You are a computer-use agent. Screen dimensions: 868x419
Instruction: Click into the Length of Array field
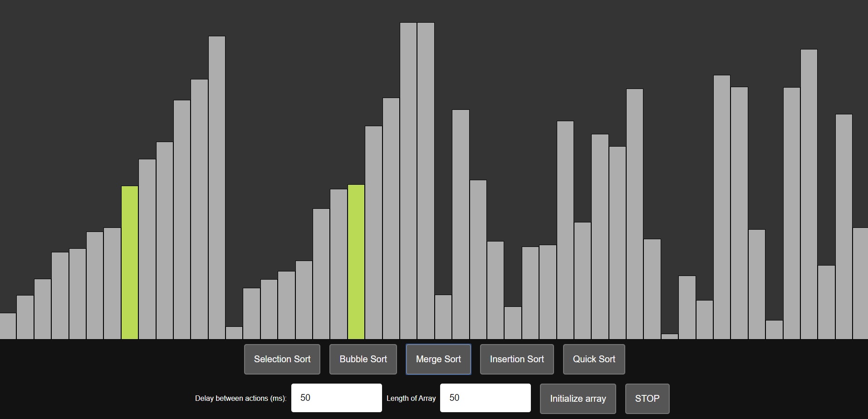485,398
